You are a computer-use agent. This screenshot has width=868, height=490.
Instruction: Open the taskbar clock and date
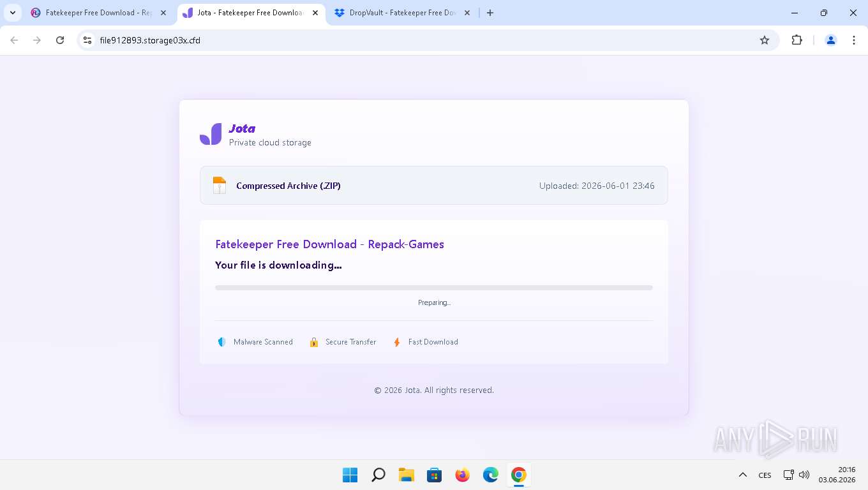point(837,475)
